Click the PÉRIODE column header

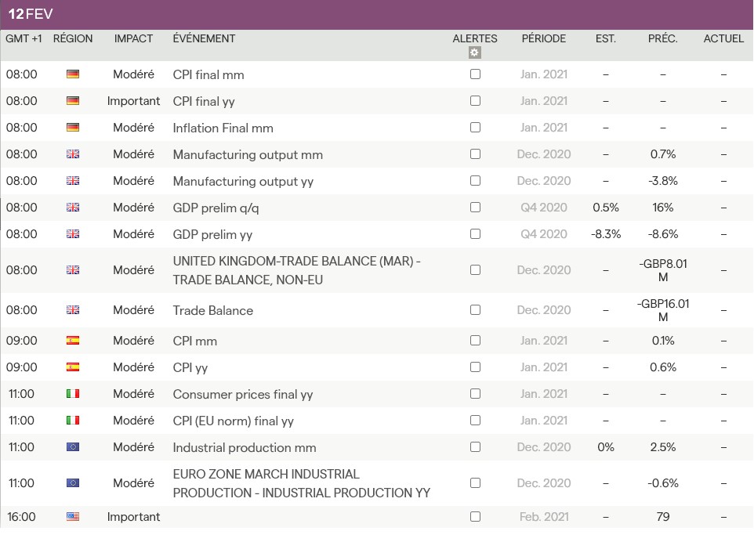point(543,38)
